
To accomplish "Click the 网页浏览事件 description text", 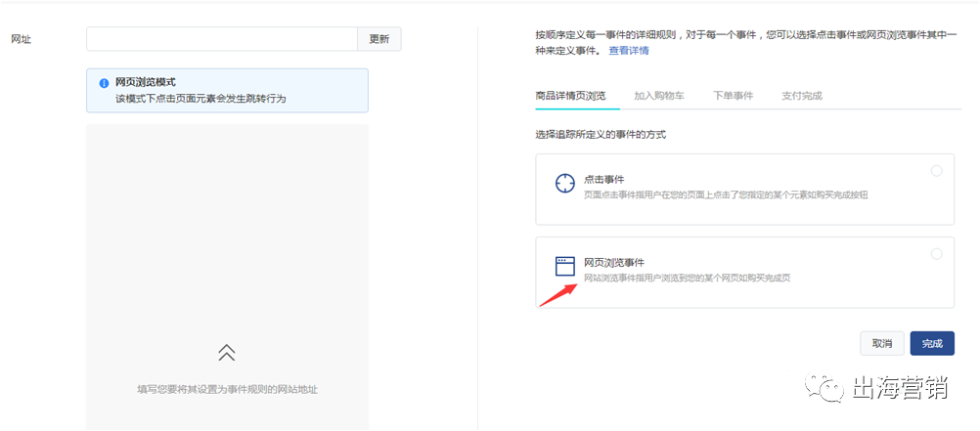I will coord(688,278).
